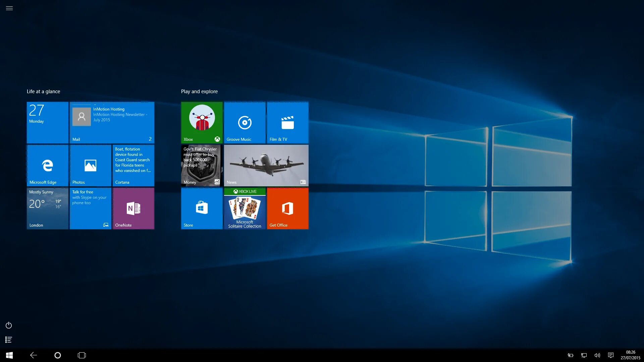Open Microsoft Solitaire Collection tile
644x362 pixels.
pos(245,208)
